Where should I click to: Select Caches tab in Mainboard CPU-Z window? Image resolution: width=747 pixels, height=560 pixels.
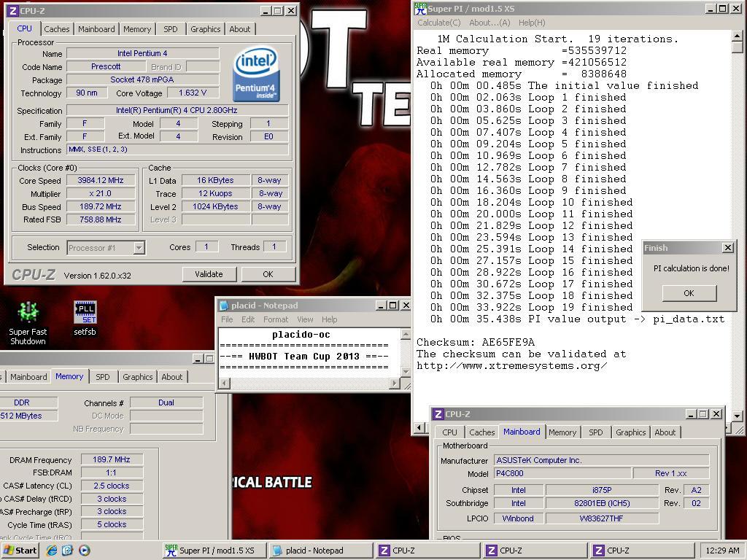click(x=481, y=432)
